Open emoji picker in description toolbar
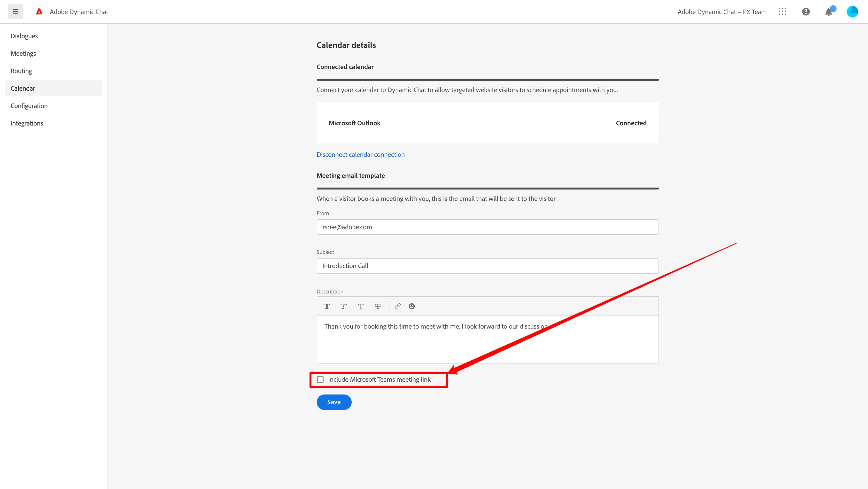868x489 pixels. click(411, 306)
